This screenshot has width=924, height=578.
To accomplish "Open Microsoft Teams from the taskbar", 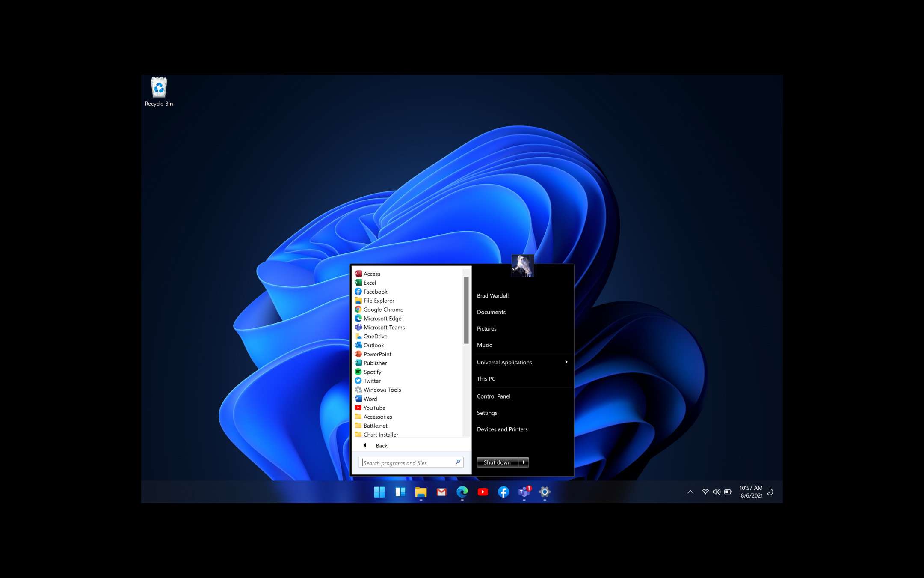I will click(524, 492).
